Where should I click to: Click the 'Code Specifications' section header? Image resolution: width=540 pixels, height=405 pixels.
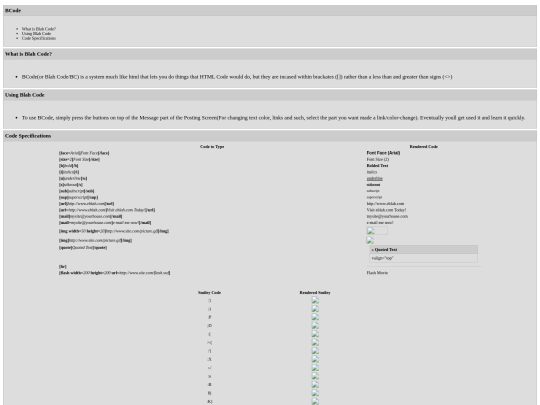[270, 136]
